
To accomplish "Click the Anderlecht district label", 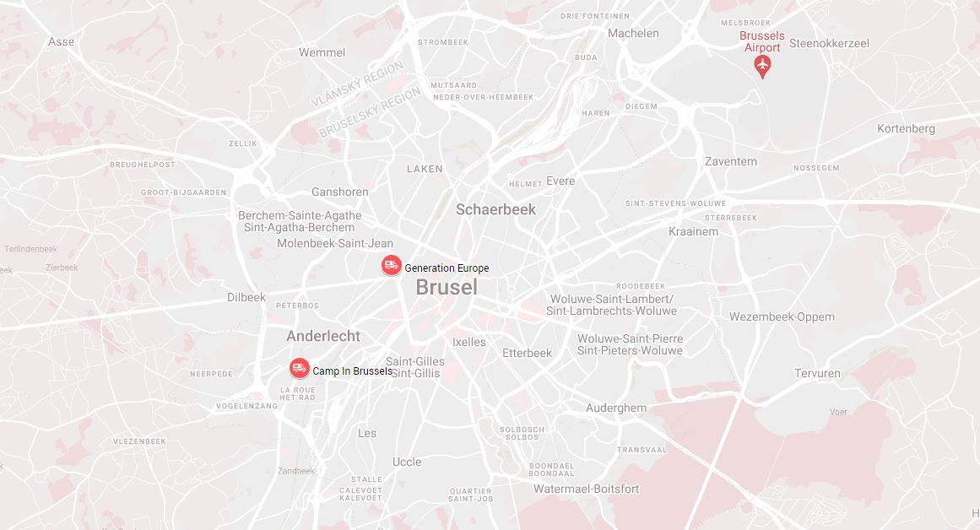I will pos(323,336).
